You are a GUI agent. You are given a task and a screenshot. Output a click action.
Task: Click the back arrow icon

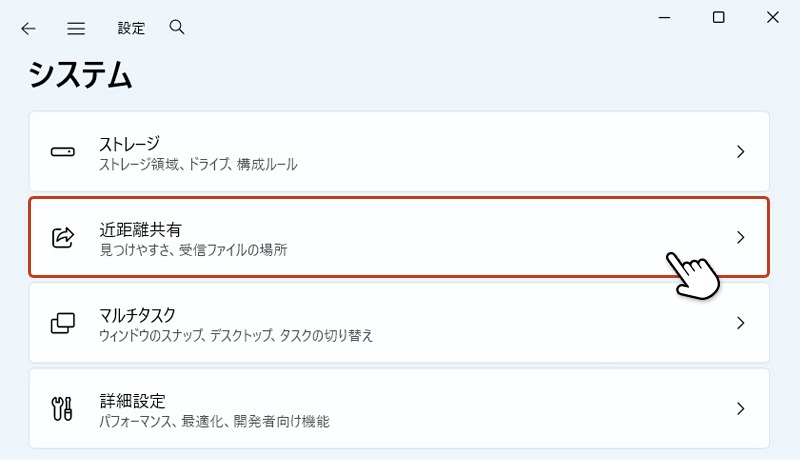[x=28, y=28]
